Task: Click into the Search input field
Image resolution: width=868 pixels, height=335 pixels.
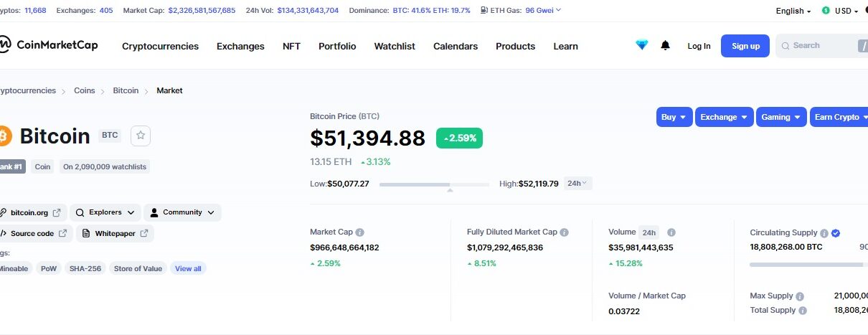Action: (x=821, y=46)
